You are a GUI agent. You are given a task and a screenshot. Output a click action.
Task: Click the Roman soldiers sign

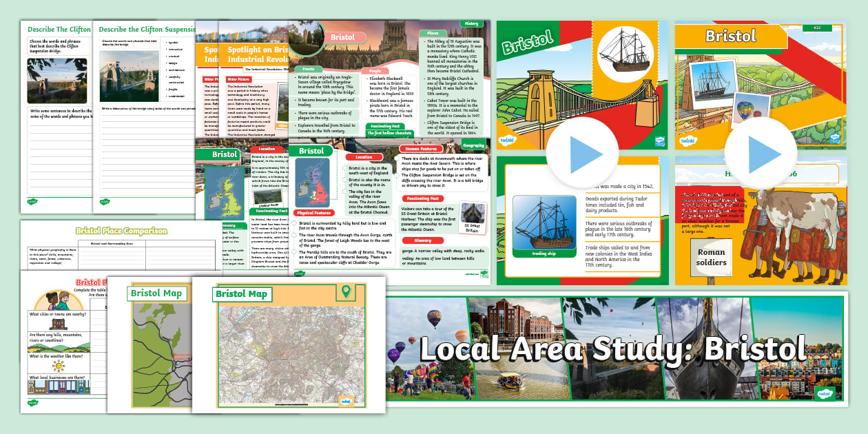click(710, 256)
